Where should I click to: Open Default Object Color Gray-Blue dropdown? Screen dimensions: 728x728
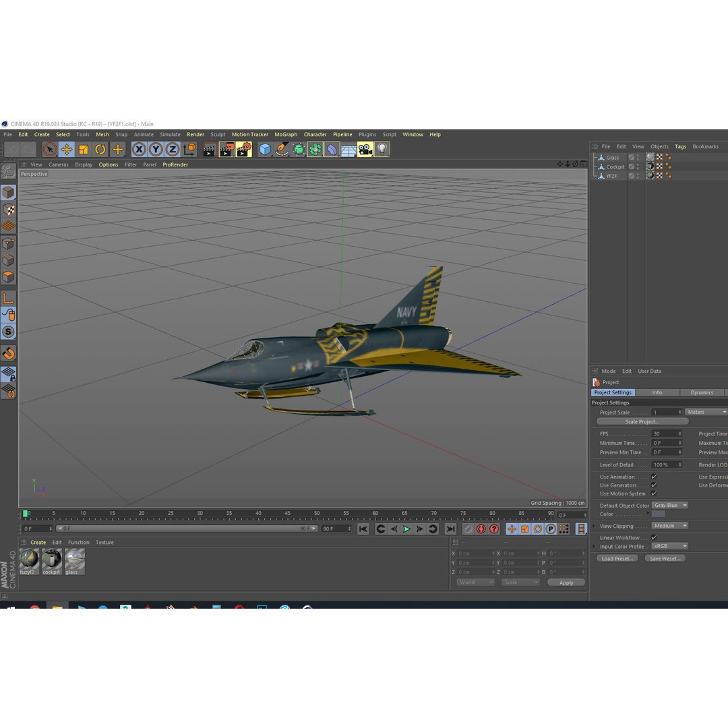pyautogui.click(x=670, y=505)
